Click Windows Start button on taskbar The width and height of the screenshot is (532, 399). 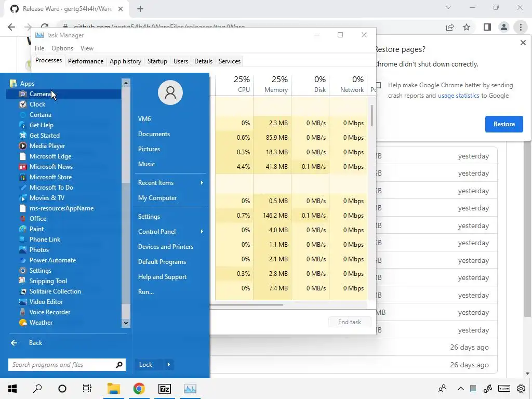pyautogui.click(x=12, y=389)
